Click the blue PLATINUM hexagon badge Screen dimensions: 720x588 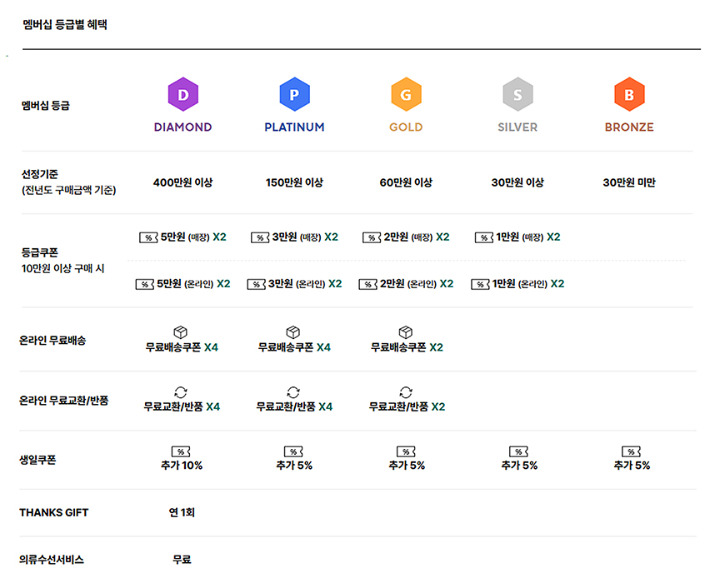pos(294,94)
